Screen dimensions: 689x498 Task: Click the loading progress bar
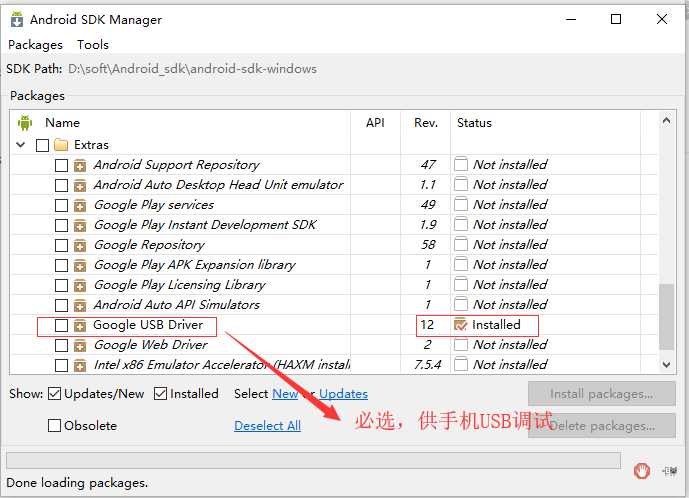[x=313, y=461]
